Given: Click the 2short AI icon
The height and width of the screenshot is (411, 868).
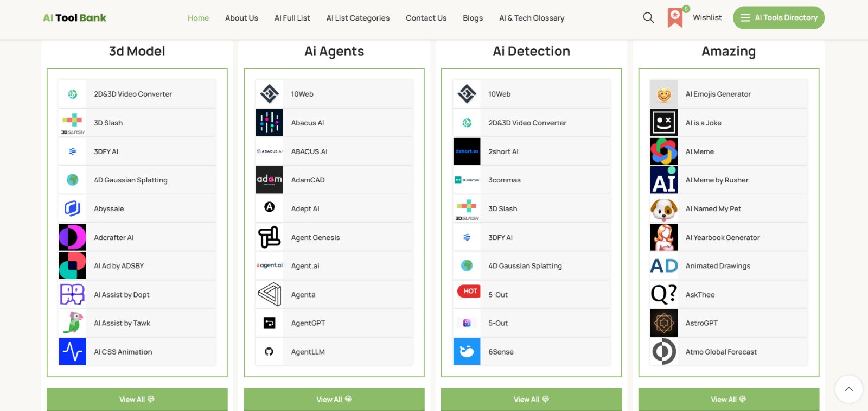Looking at the screenshot, I should click(467, 151).
